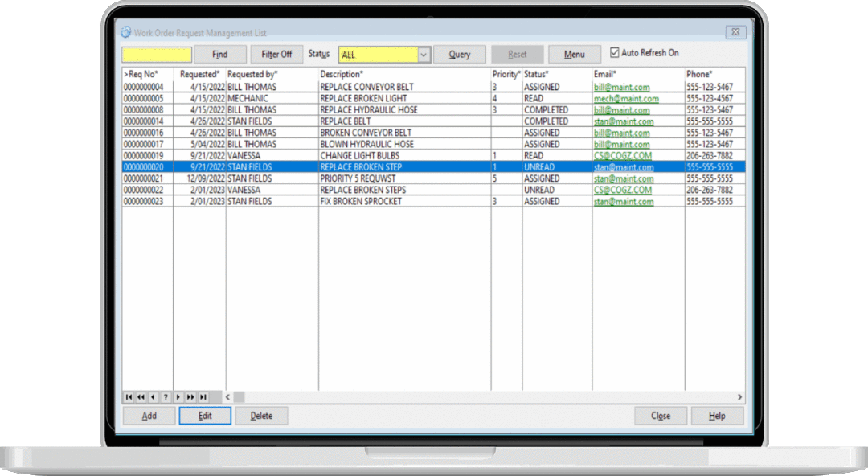Step back using the previous record icon

pos(153,397)
